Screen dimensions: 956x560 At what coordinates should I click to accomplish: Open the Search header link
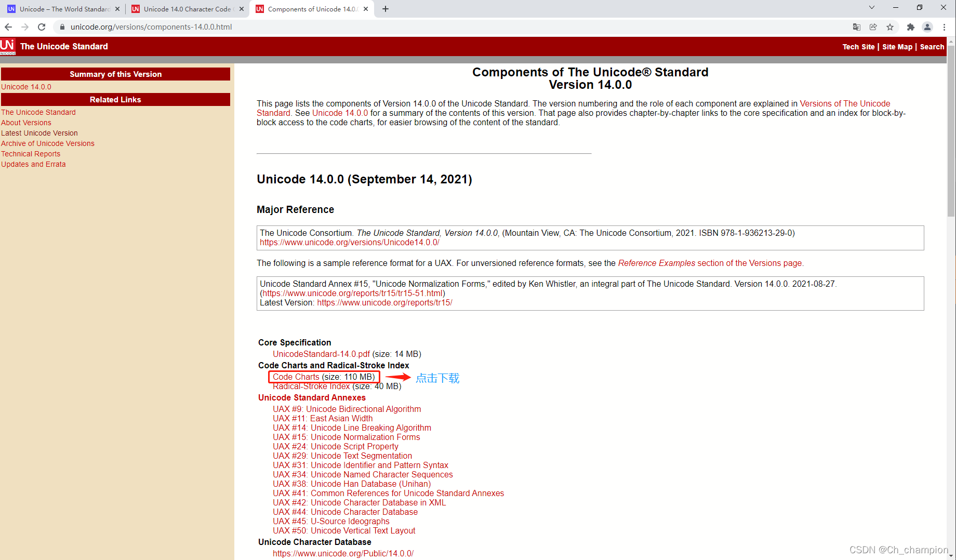coord(932,47)
